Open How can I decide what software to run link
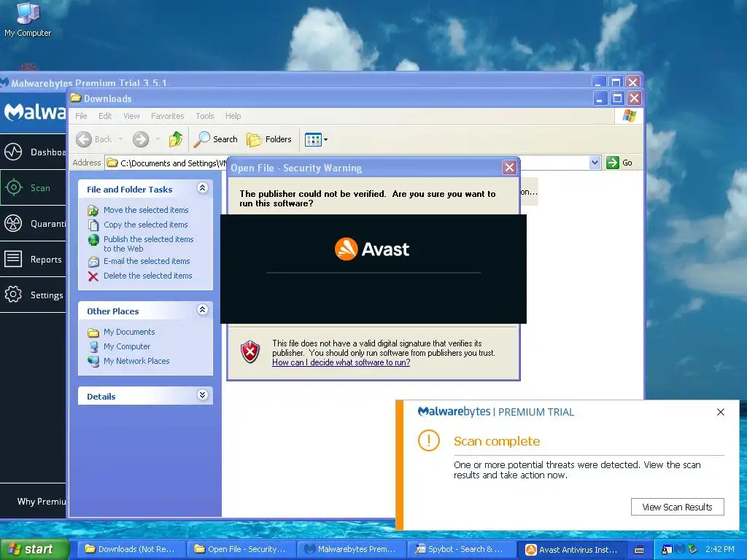The height and width of the screenshot is (560, 747). tap(341, 362)
